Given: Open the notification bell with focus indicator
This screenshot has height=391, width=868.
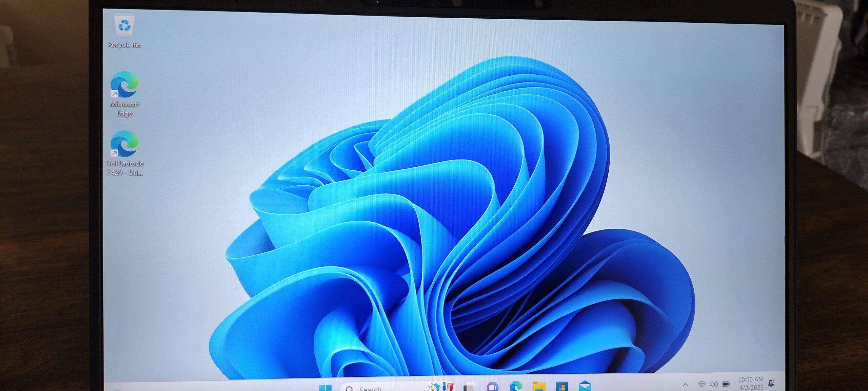Looking at the screenshot, I should pyautogui.click(x=771, y=383).
